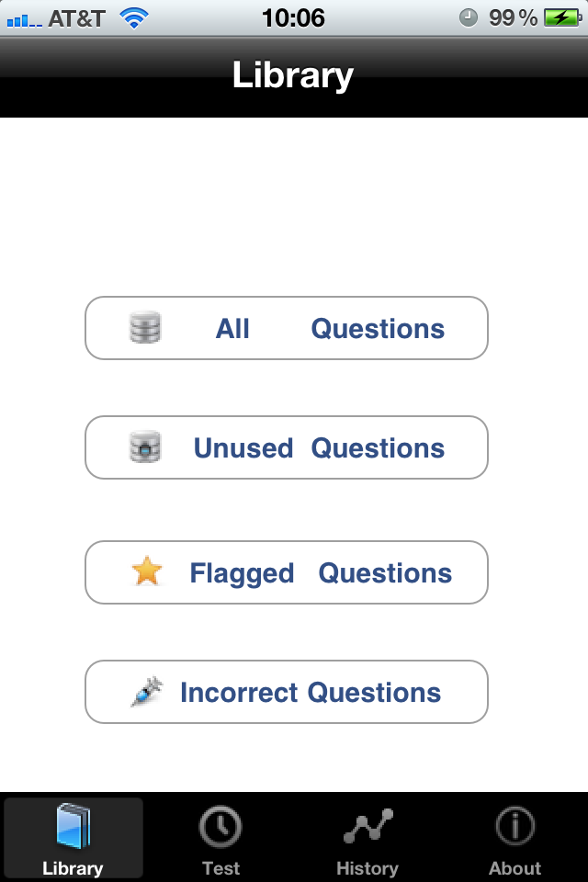588x882 pixels.
Task: Tap the gold star icon
Action: [146, 571]
